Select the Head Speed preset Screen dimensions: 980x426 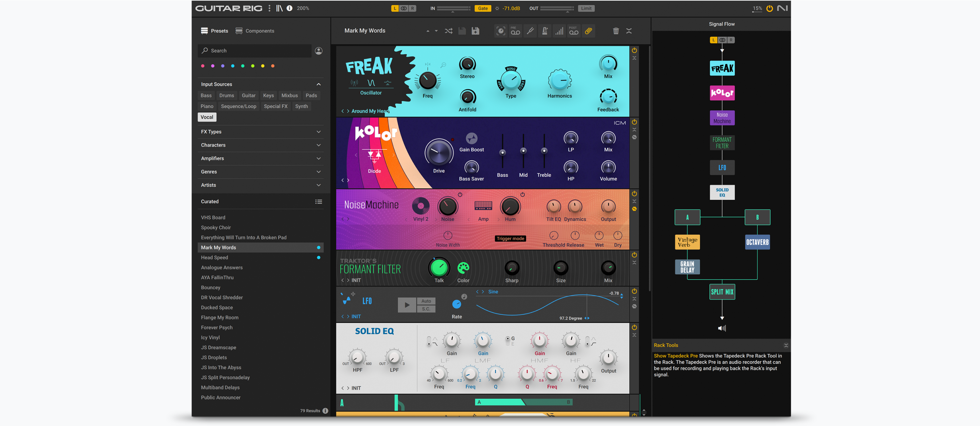[x=261, y=258]
